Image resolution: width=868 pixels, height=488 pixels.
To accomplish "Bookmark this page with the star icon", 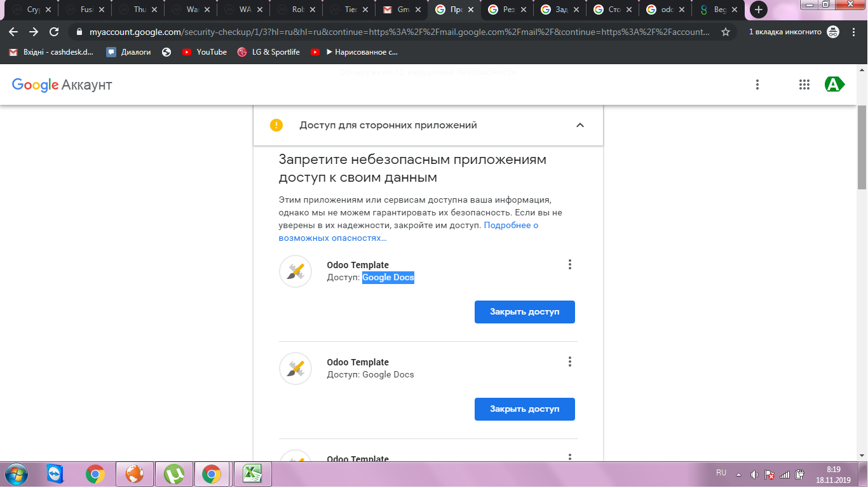I will pos(726,32).
